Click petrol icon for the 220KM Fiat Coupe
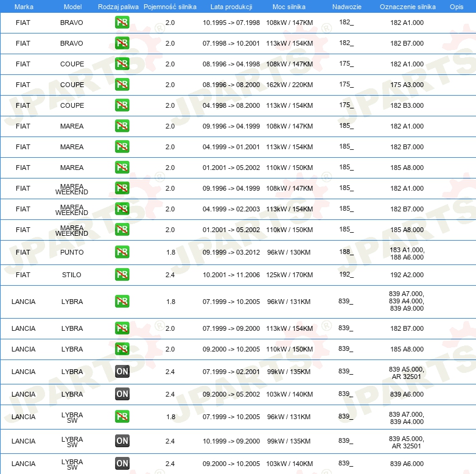 [122, 85]
